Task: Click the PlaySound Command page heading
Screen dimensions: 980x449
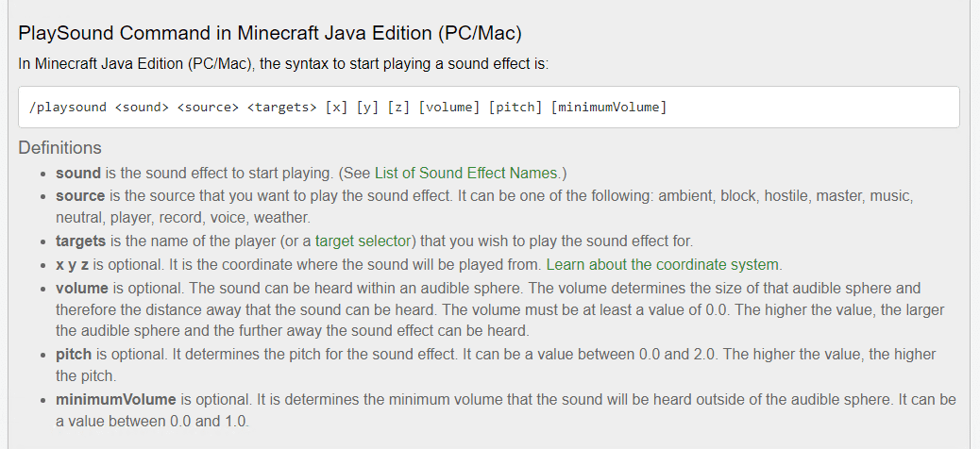Action: pos(270,33)
